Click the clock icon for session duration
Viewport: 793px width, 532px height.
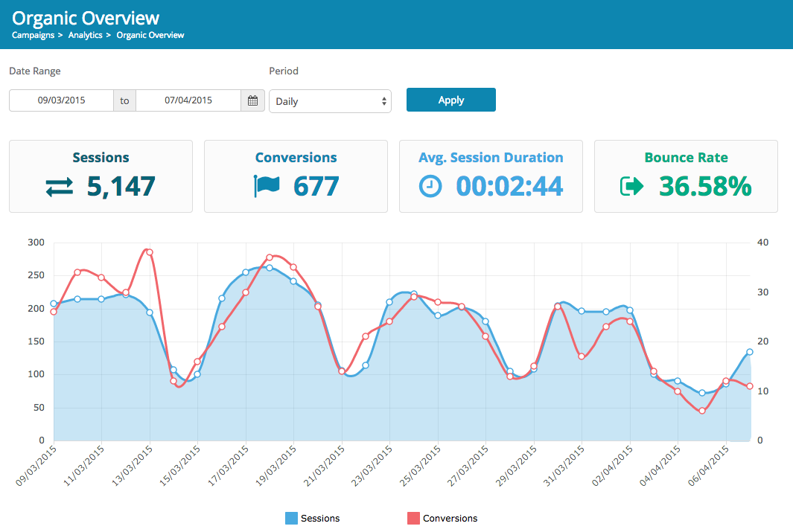(x=430, y=187)
